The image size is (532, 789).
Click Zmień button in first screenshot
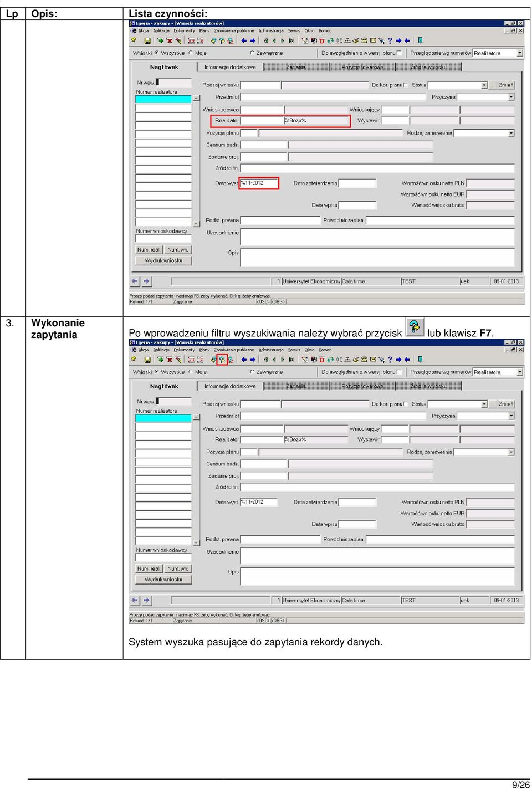pyautogui.click(x=506, y=85)
